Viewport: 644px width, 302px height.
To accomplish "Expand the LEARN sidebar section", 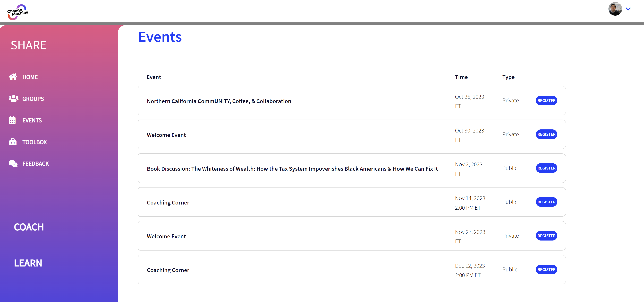I will (x=28, y=263).
